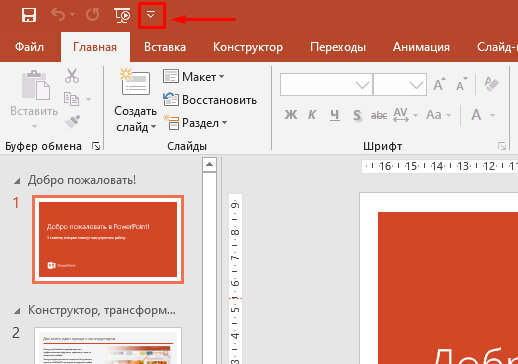Image resolution: width=518 pixels, height=364 pixels.
Task: Open Буфер обмена dialog launcher
Action: click(x=96, y=146)
